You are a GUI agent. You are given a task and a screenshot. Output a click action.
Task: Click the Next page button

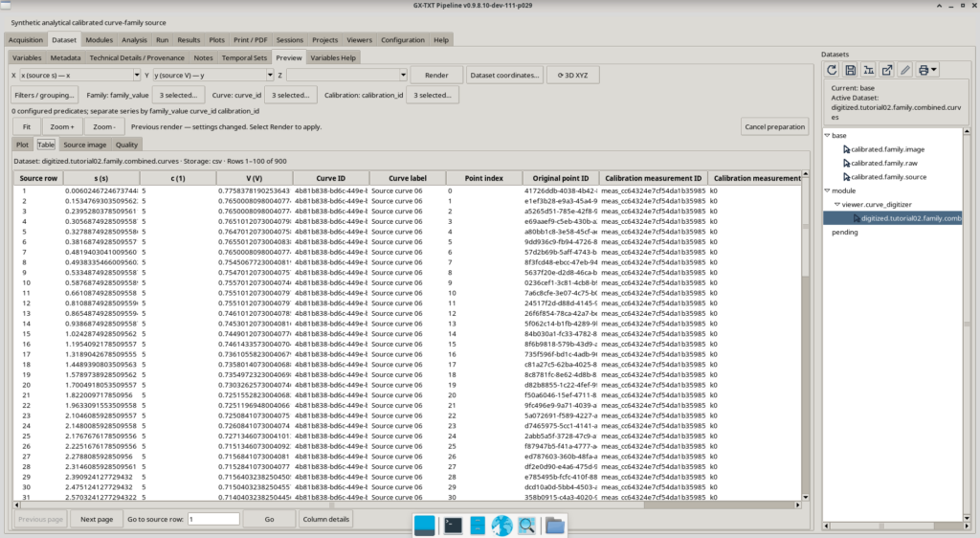pyautogui.click(x=97, y=519)
